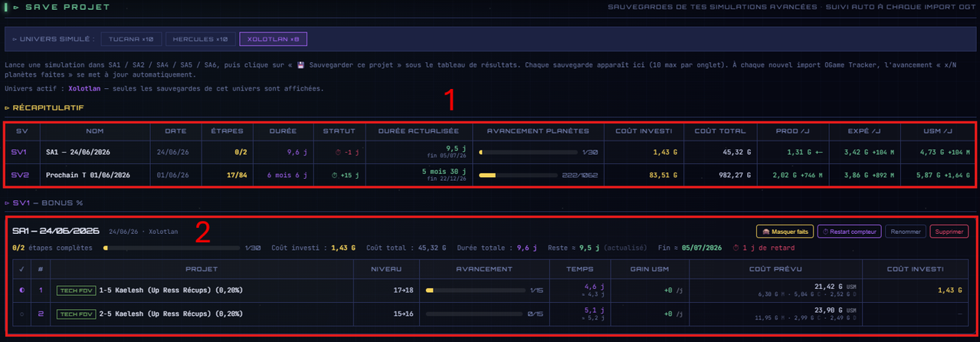Select the save name Prochain T 01/06/2026

(x=88, y=175)
